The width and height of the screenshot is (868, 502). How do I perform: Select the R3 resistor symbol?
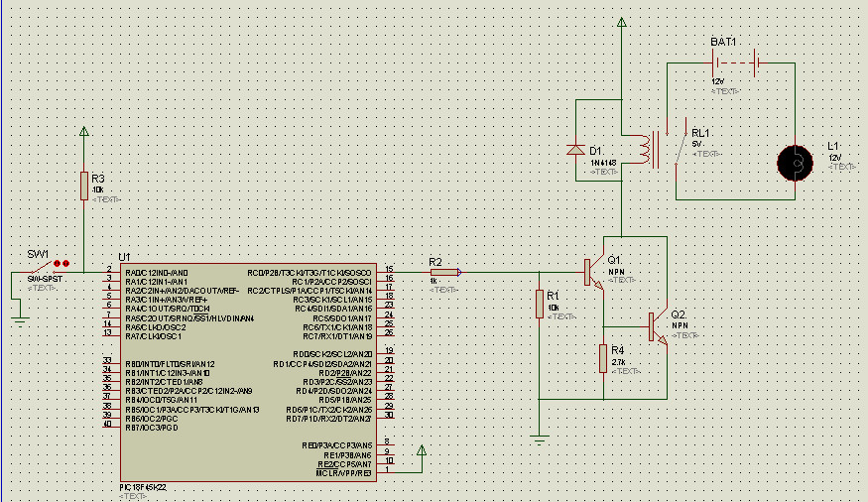[84, 186]
